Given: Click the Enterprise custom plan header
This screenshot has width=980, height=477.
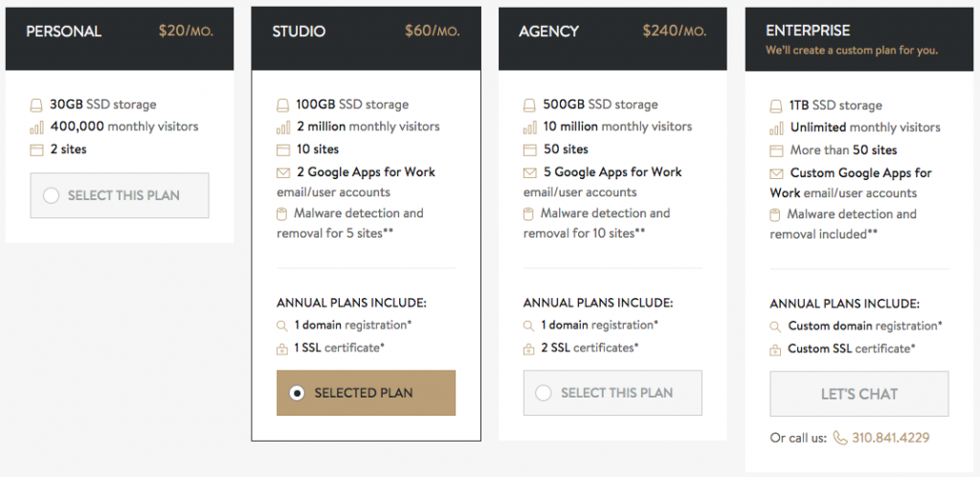Looking at the screenshot, I should click(859, 38).
